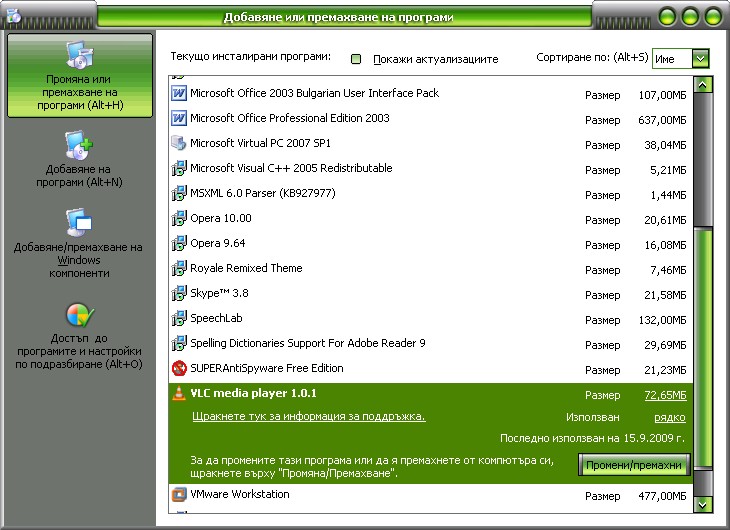Open Достъп до програмите и настройки icon
730x530 pixels.
point(80,316)
